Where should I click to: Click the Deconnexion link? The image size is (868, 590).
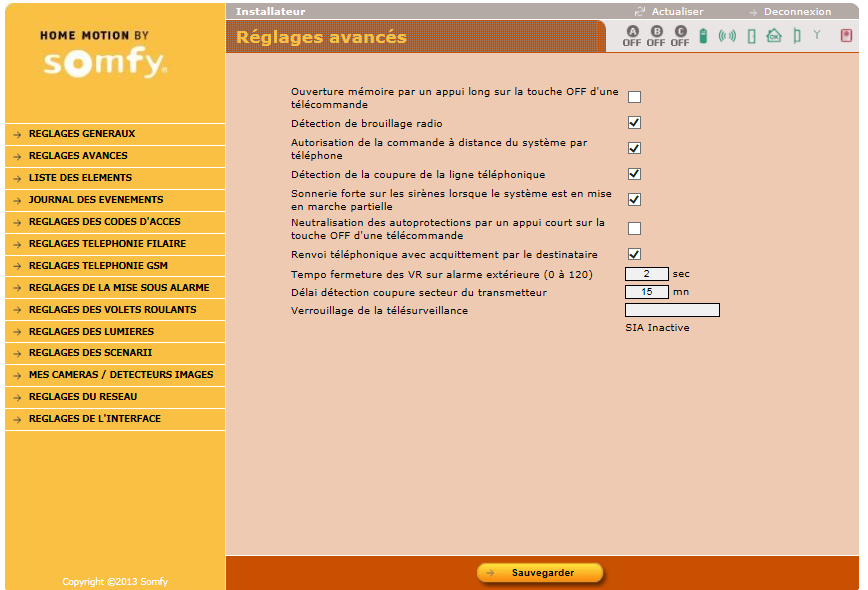[x=796, y=12]
